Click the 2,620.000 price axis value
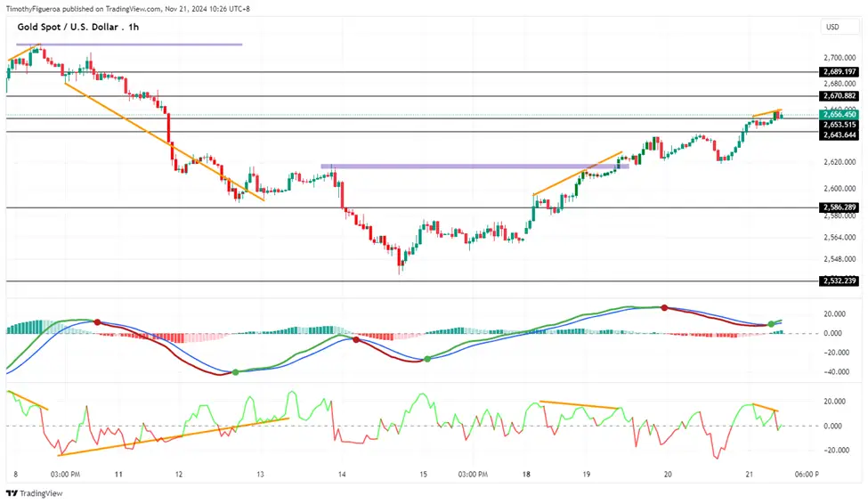 click(x=840, y=162)
